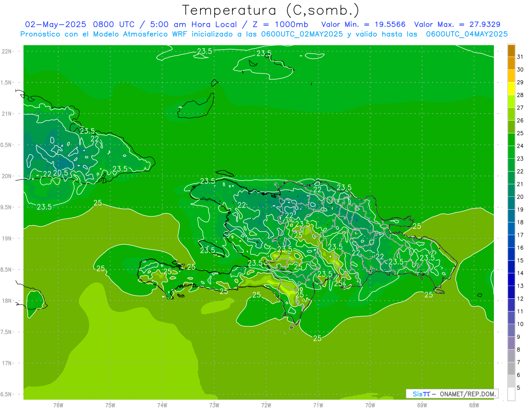Image resolution: width=532 pixels, height=411 pixels.
Task: Click the "68W" longitude axis label
Action: coord(474,405)
